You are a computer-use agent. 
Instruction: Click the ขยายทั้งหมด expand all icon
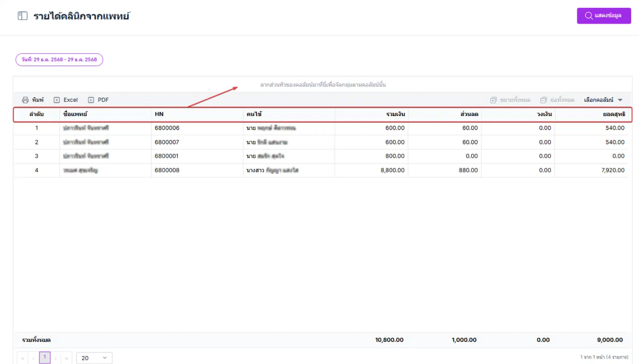point(493,100)
